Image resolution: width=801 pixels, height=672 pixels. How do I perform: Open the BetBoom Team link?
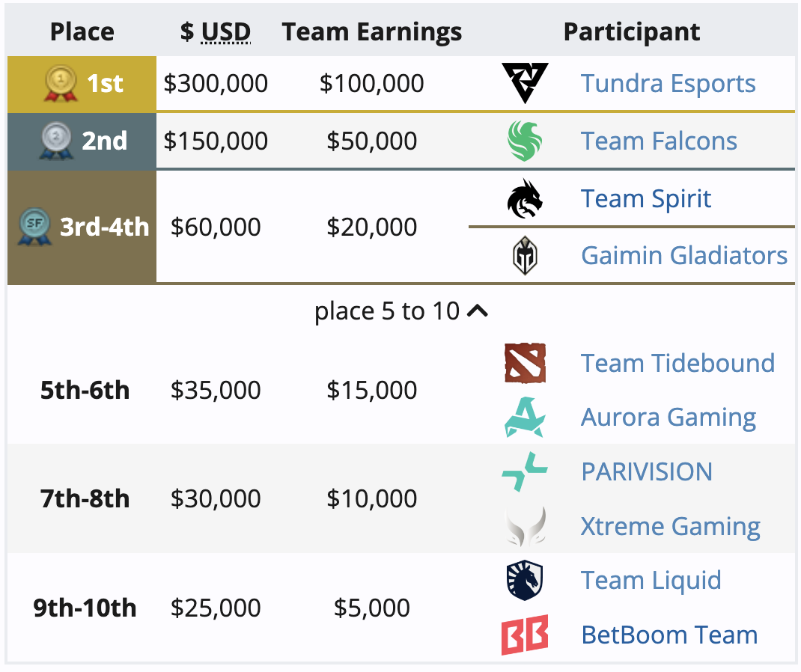tap(669, 635)
